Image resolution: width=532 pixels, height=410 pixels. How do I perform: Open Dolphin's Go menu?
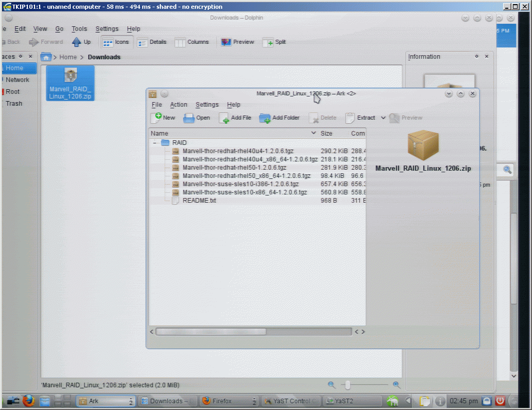[59, 29]
